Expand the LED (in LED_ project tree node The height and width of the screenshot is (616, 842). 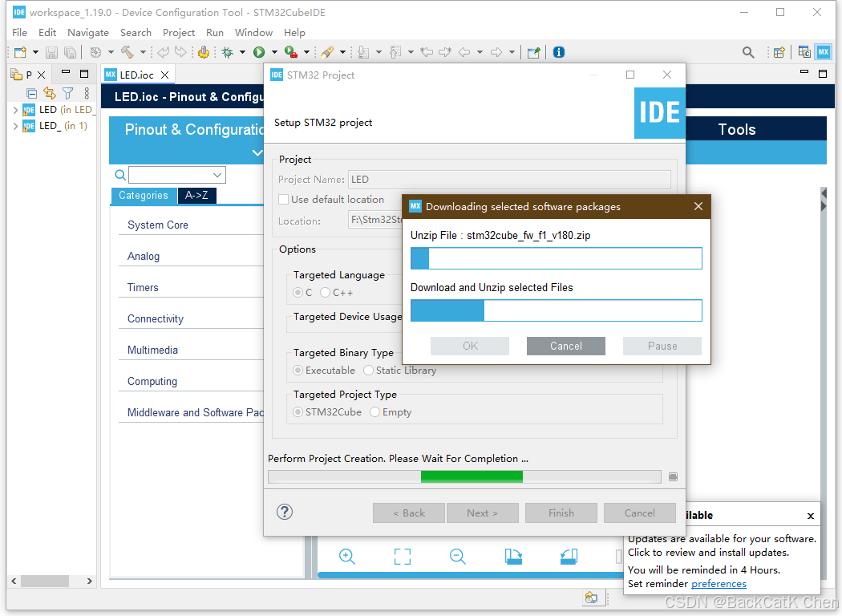(15, 110)
